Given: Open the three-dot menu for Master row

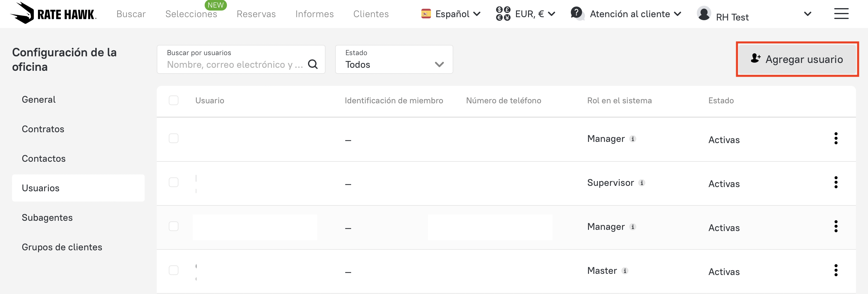Looking at the screenshot, I should pyautogui.click(x=836, y=271).
